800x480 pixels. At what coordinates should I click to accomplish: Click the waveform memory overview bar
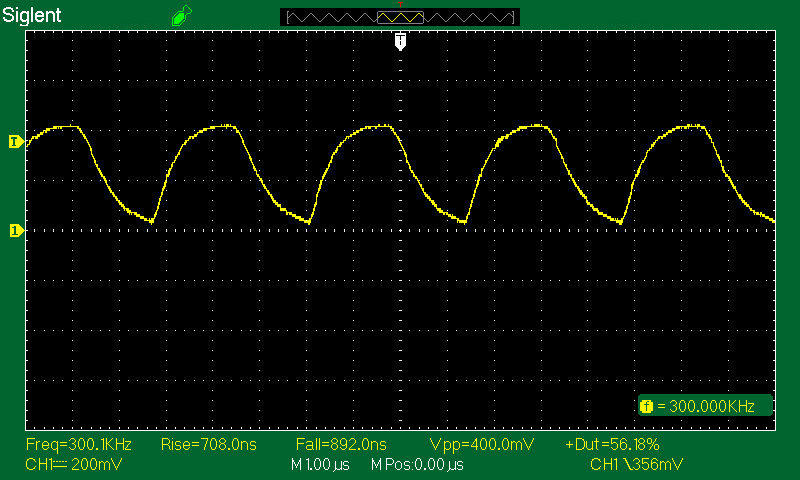[x=400, y=17]
